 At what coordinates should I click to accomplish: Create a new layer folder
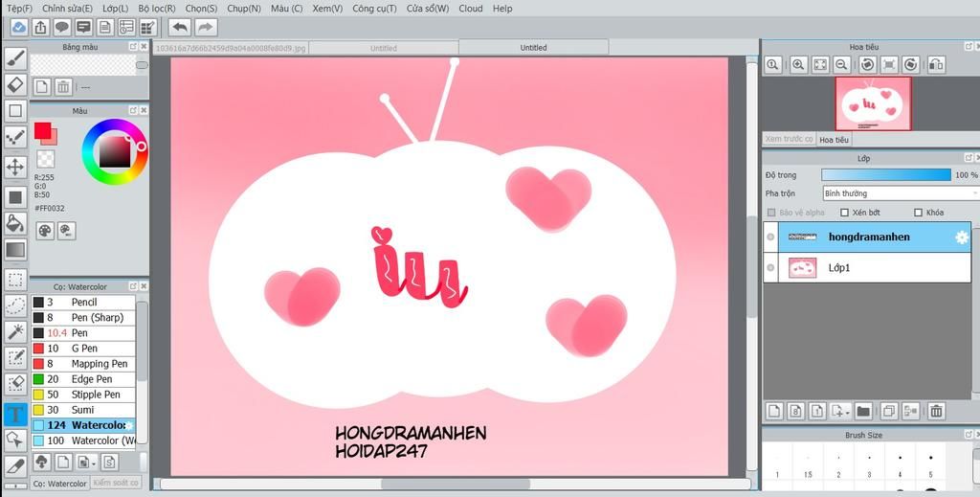point(863,411)
